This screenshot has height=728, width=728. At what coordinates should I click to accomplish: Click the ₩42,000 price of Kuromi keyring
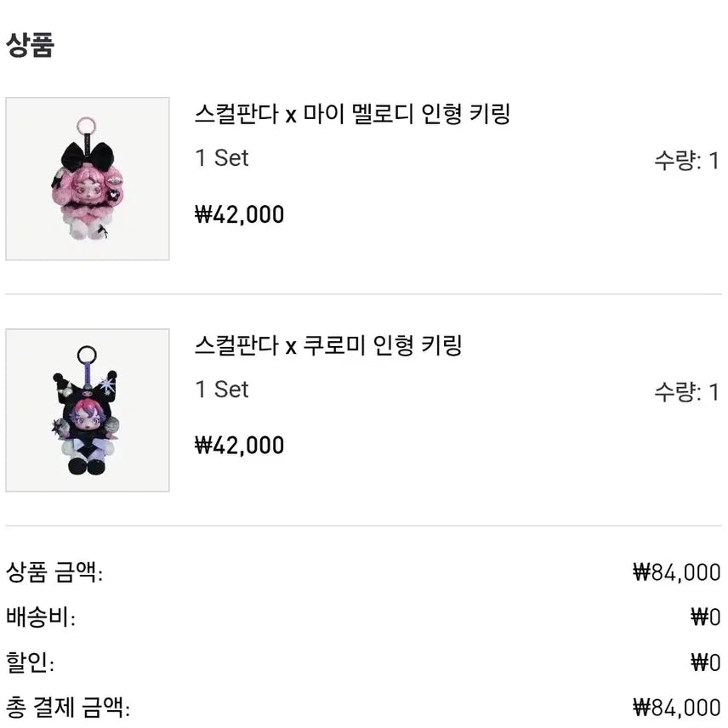pyautogui.click(x=240, y=446)
